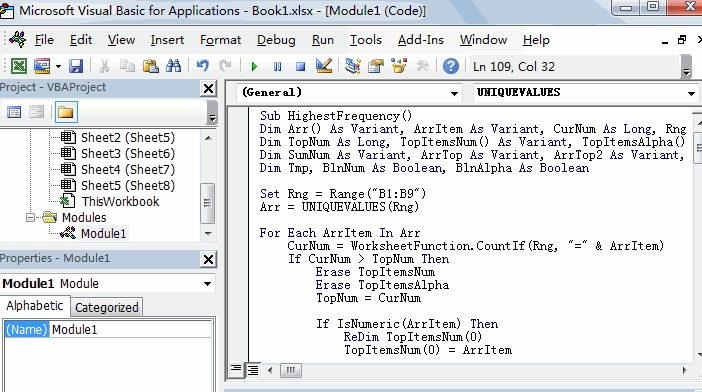Select ThisWorkbook in project tree
This screenshot has width=702, height=392.
pyautogui.click(x=120, y=202)
